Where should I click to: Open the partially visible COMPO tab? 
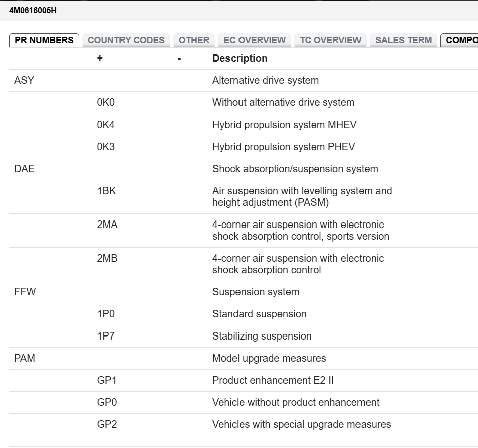click(461, 40)
